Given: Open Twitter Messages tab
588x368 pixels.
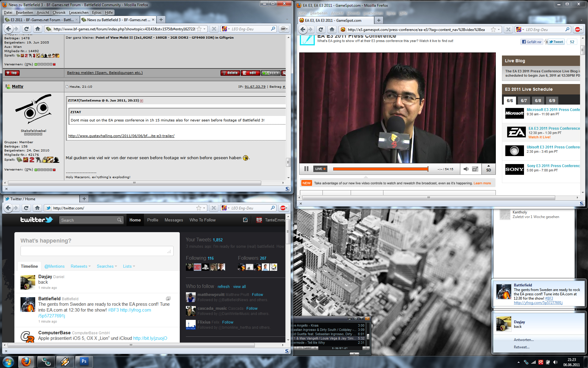Looking at the screenshot, I should [x=174, y=220].
